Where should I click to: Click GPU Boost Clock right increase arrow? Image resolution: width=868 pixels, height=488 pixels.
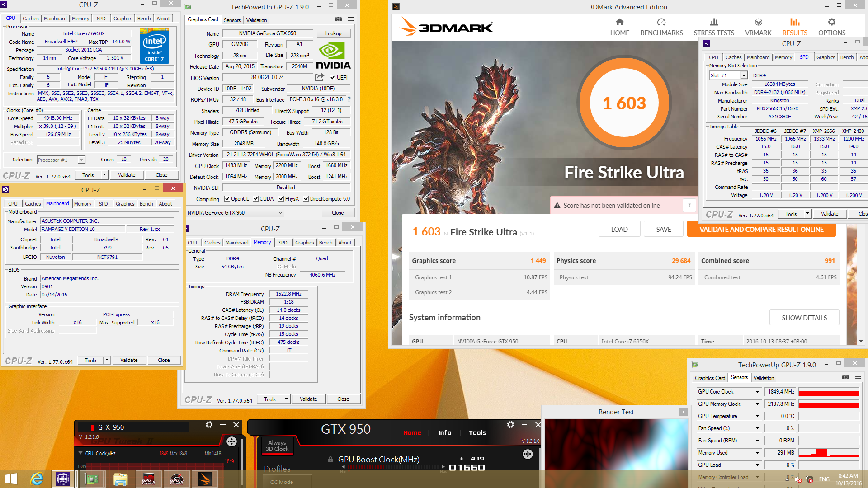point(443,466)
